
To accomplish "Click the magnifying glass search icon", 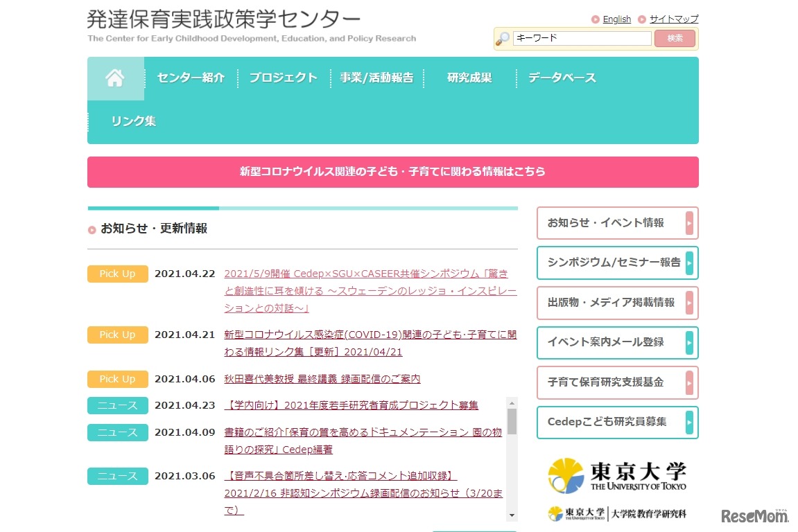I will click(503, 39).
